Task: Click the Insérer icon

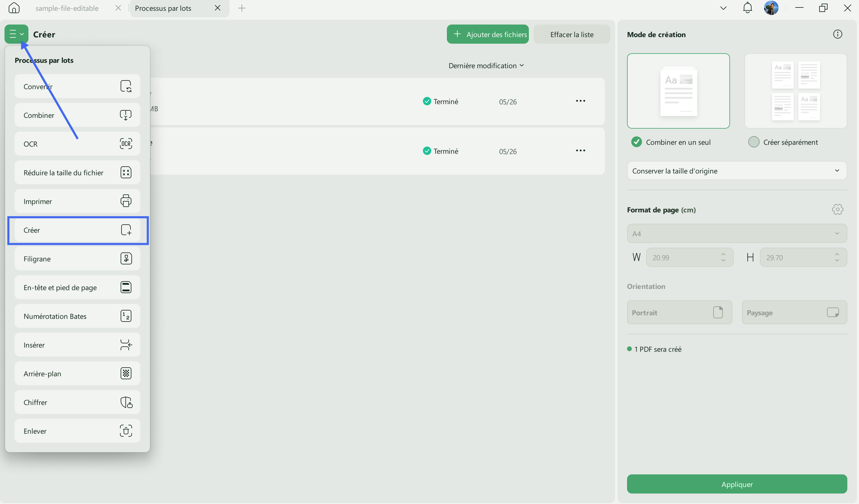Action: [x=126, y=345]
